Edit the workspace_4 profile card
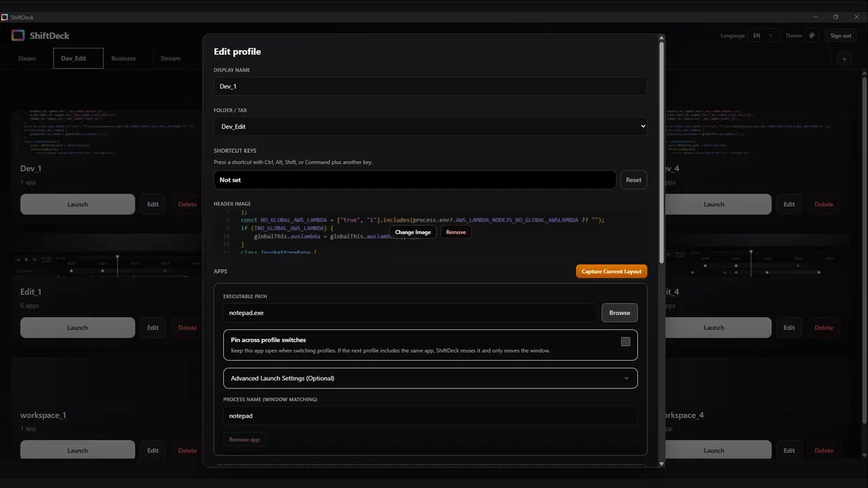Image resolution: width=868 pixels, height=488 pixels. (x=789, y=451)
